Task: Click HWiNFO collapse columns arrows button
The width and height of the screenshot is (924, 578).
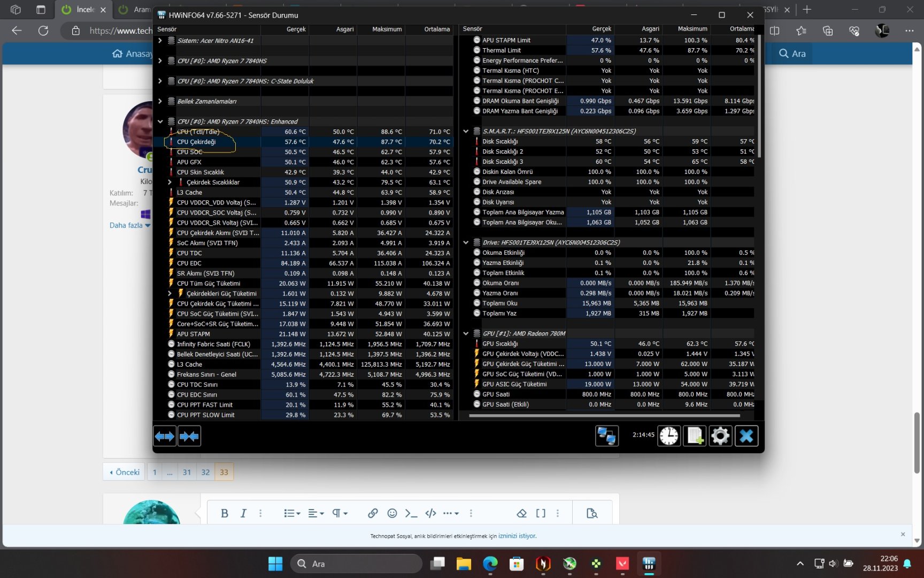Action: pyautogui.click(x=189, y=436)
